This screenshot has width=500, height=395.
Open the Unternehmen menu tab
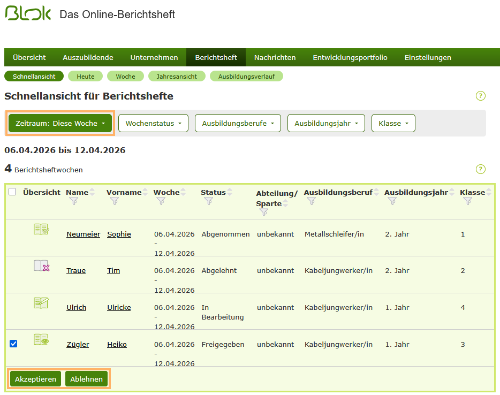pyautogui.click(x=154, y=57)
